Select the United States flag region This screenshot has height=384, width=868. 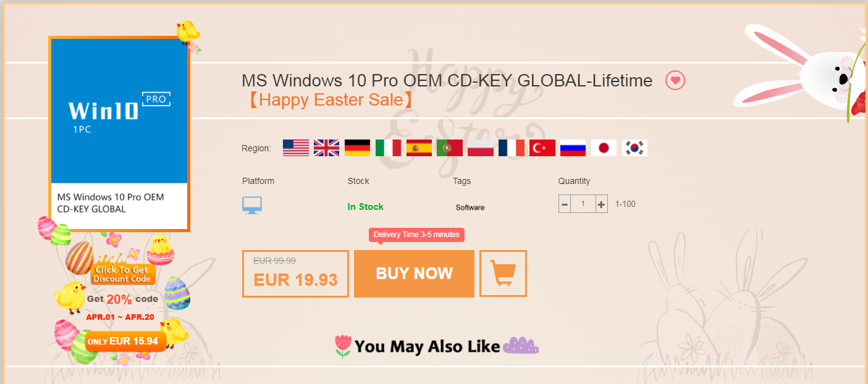pos(296,148)
